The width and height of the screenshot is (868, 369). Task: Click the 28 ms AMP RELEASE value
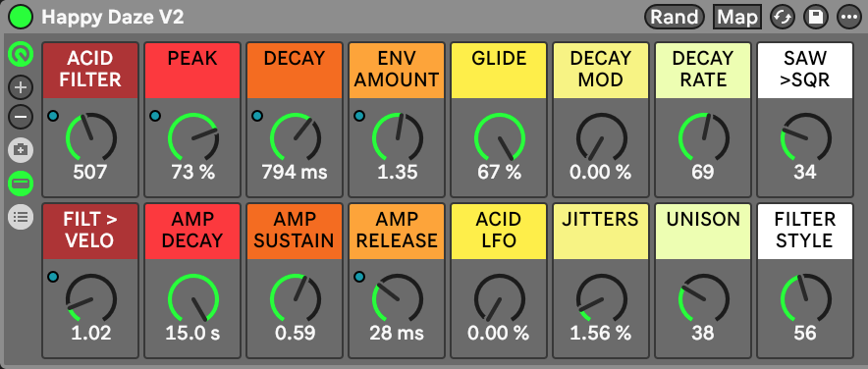[397, 333]
